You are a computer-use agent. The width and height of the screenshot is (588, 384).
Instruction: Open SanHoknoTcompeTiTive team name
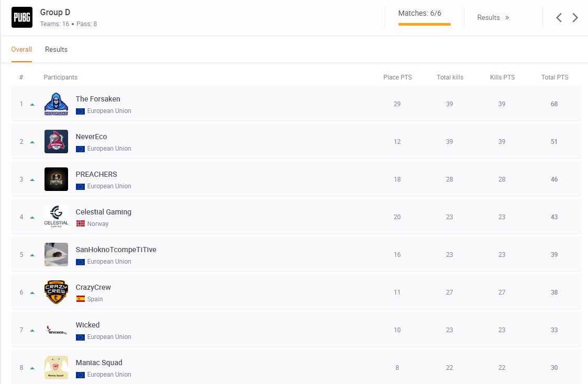click(116, 250)
